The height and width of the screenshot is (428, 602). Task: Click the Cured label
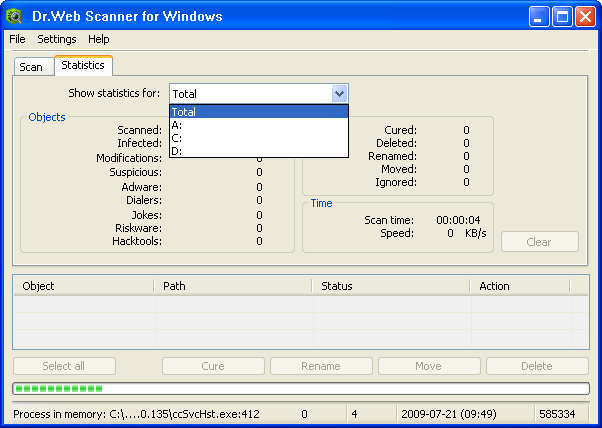tap(400, 130)
